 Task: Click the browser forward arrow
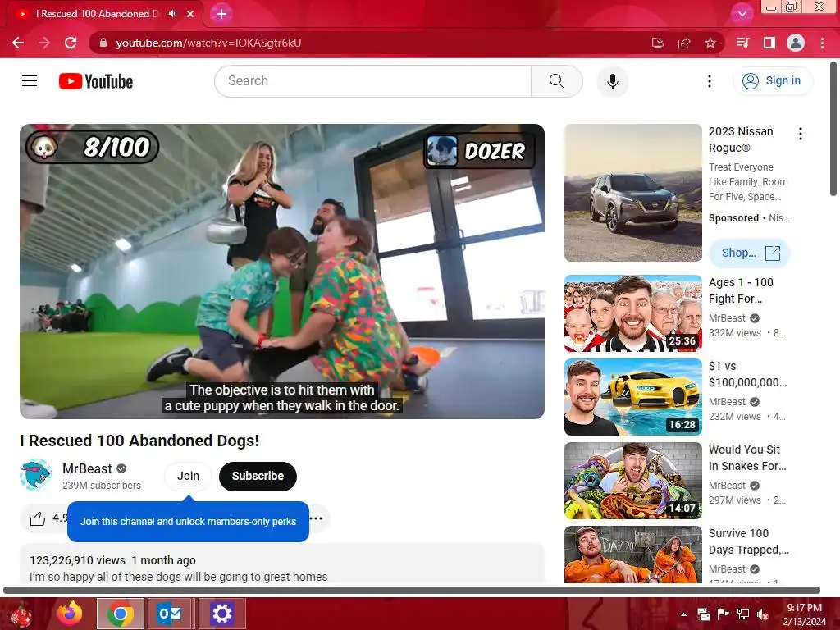coord(44,43)
